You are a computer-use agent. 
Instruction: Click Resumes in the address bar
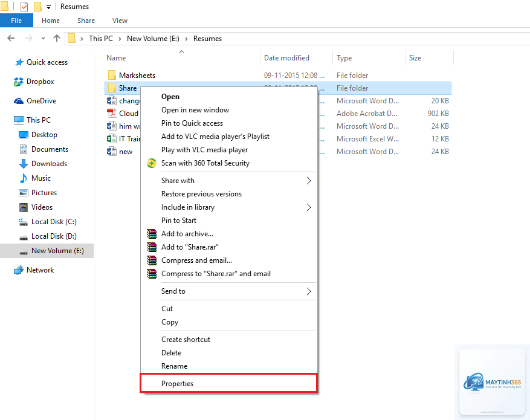[x=207, y=39]
